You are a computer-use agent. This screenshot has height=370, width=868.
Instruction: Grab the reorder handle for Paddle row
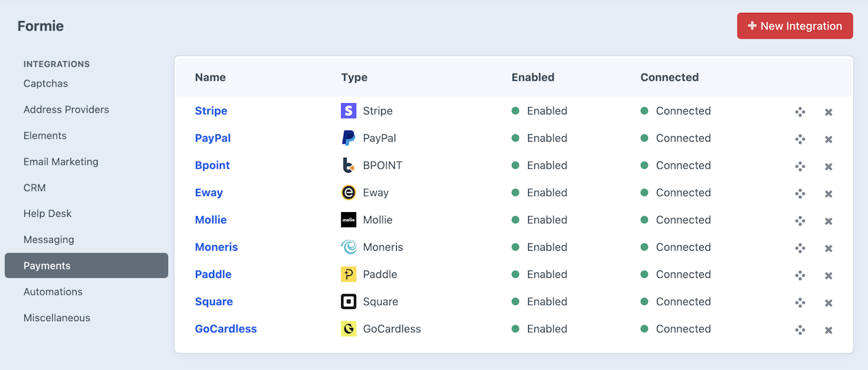coord(800,275)
